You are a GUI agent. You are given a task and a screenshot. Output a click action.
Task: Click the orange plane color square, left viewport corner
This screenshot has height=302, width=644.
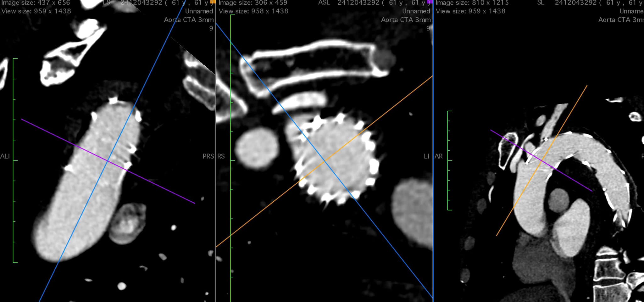(x=213, y=2)
